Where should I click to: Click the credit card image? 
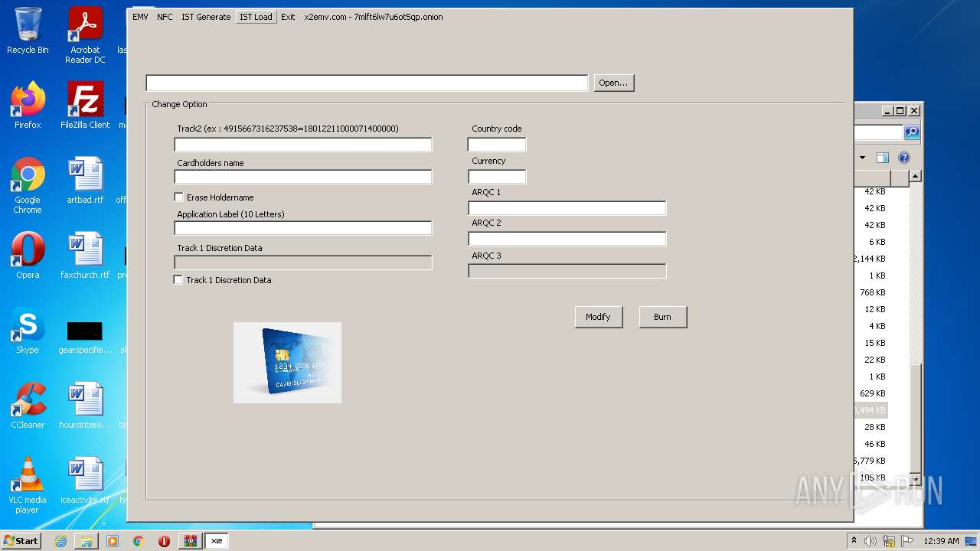(287, 363)
